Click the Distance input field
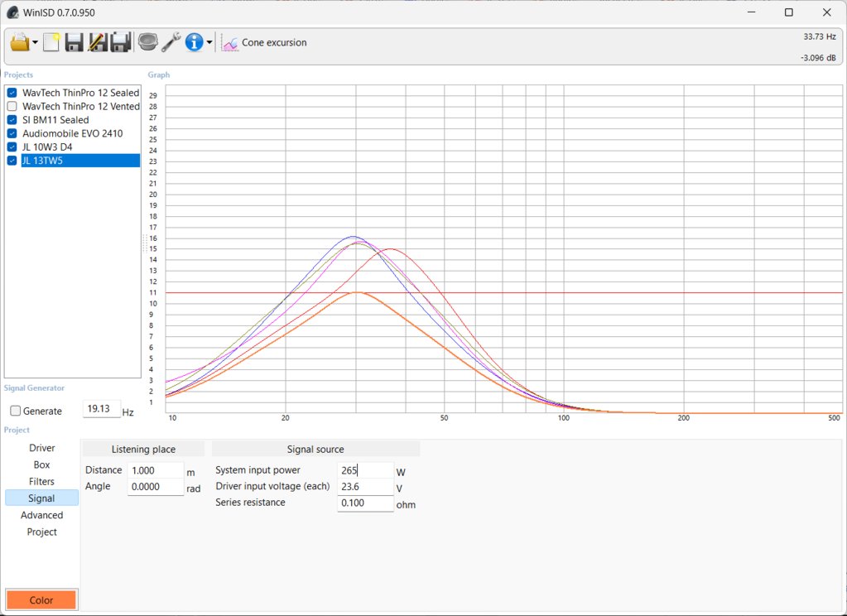The image size is (847, 616). click(156, 470)
